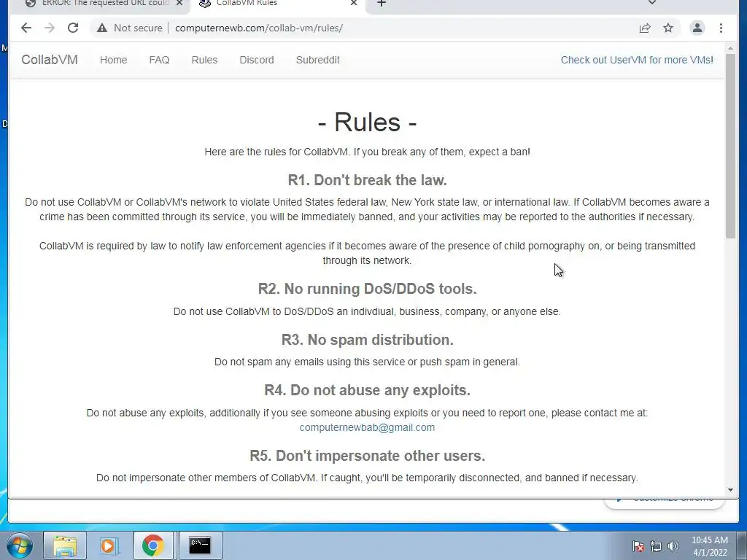This screenshot has width=747, height=560.
Task: Open the Discord nav link
Action: pyautogui.click(x=257, y=60)
